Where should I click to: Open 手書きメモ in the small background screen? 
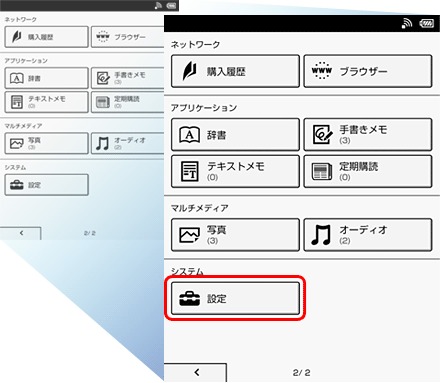pyautogui.click(x=128, y=78)
